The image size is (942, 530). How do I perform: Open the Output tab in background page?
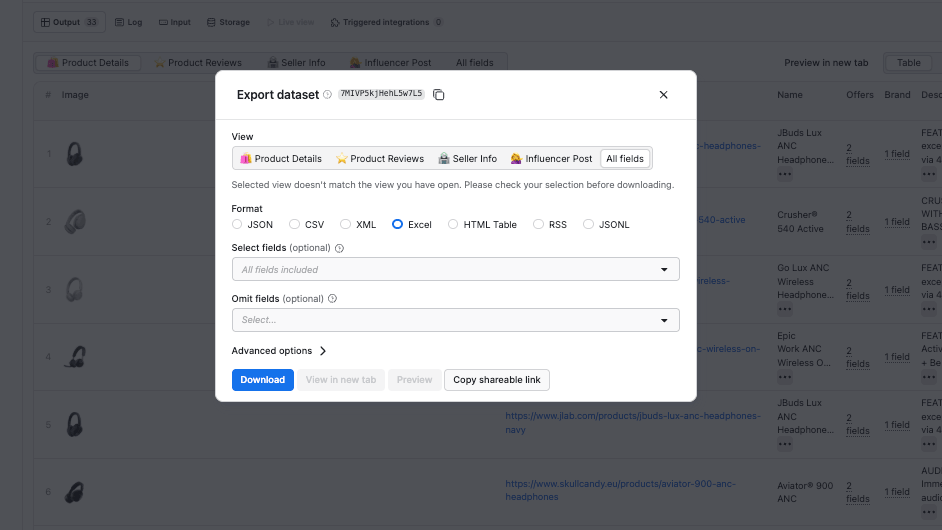(x=69, y=22)
